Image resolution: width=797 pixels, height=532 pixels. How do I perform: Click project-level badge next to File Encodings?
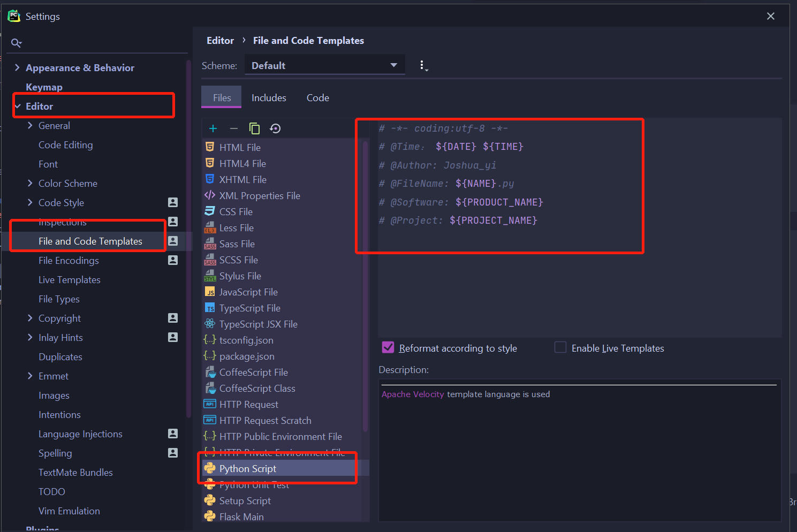tap(173, 260)
